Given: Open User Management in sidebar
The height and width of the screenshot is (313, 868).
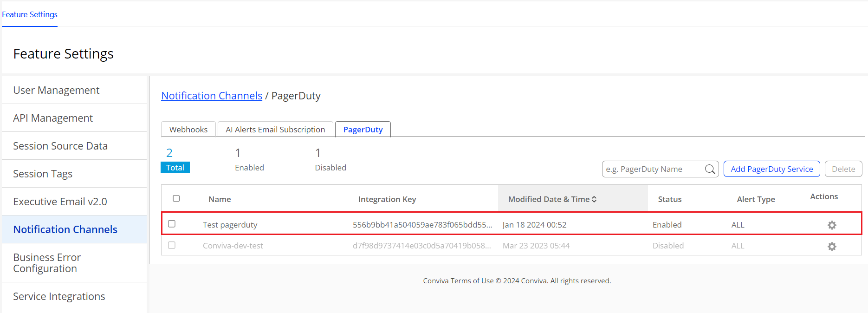Looking at the screenshot, I should 56,90.
